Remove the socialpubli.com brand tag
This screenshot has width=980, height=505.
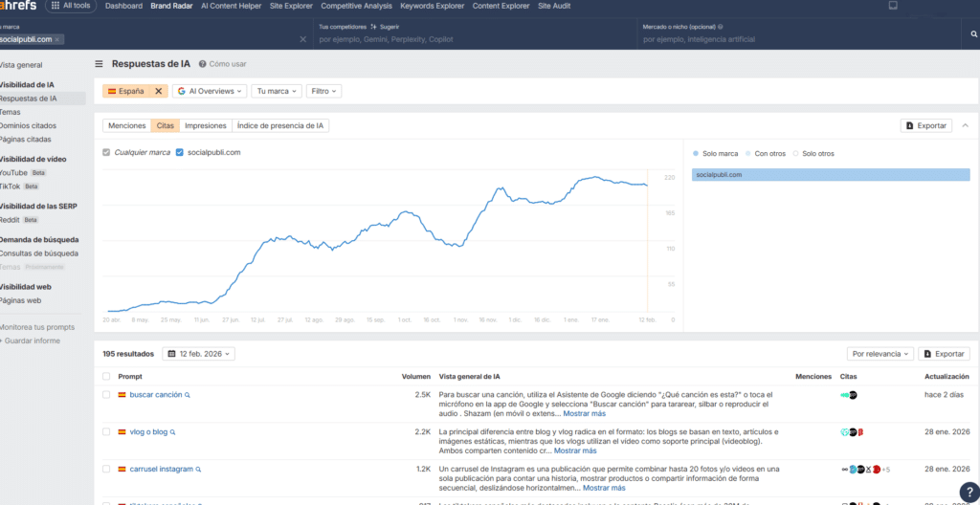coord(56,39)
